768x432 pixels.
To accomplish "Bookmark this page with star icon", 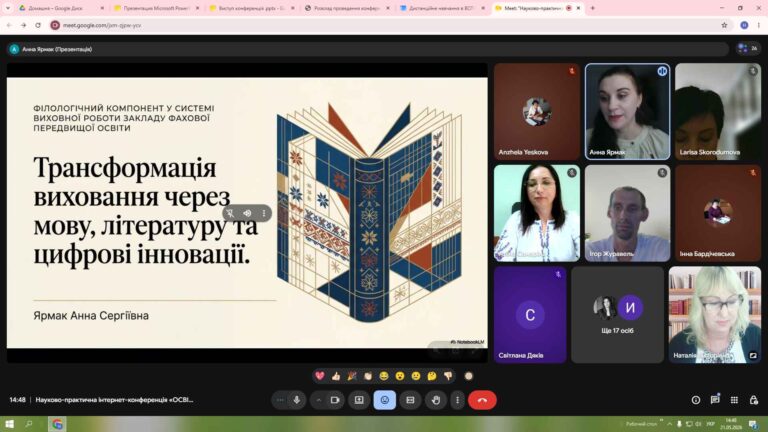I will coord(724,25).
